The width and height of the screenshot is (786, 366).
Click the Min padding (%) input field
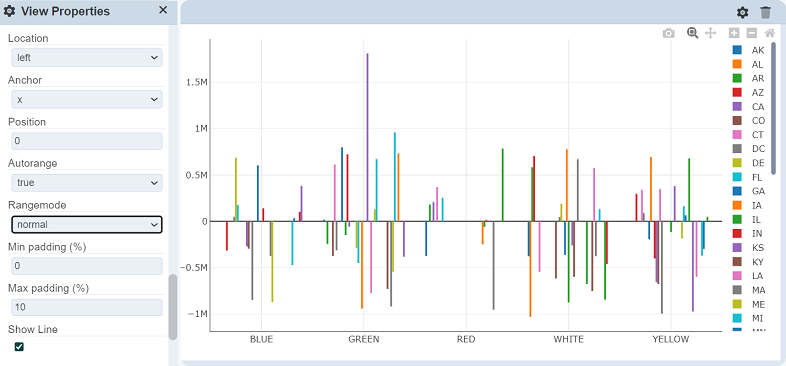87,266
